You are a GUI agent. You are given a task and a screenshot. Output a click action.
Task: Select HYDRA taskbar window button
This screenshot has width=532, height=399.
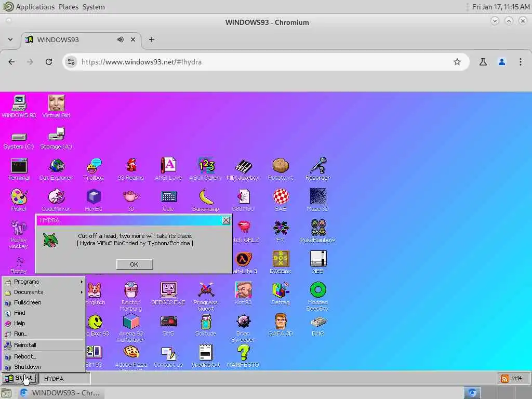[64, 379]
